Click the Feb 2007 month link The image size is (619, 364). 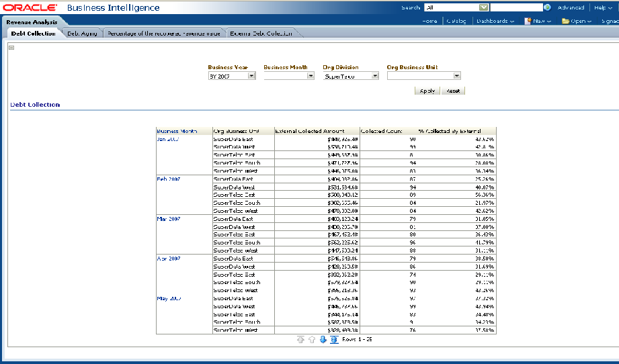[x=169, y=179]
